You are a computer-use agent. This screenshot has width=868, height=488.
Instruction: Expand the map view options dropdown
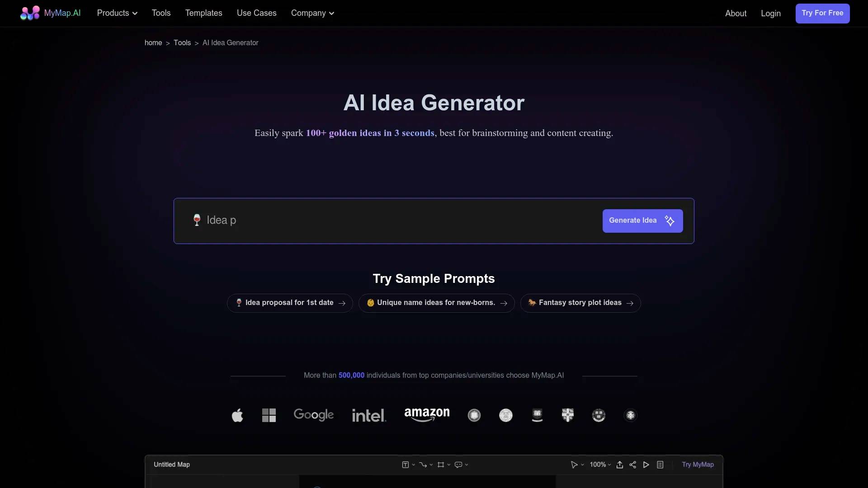coord(609,465)
